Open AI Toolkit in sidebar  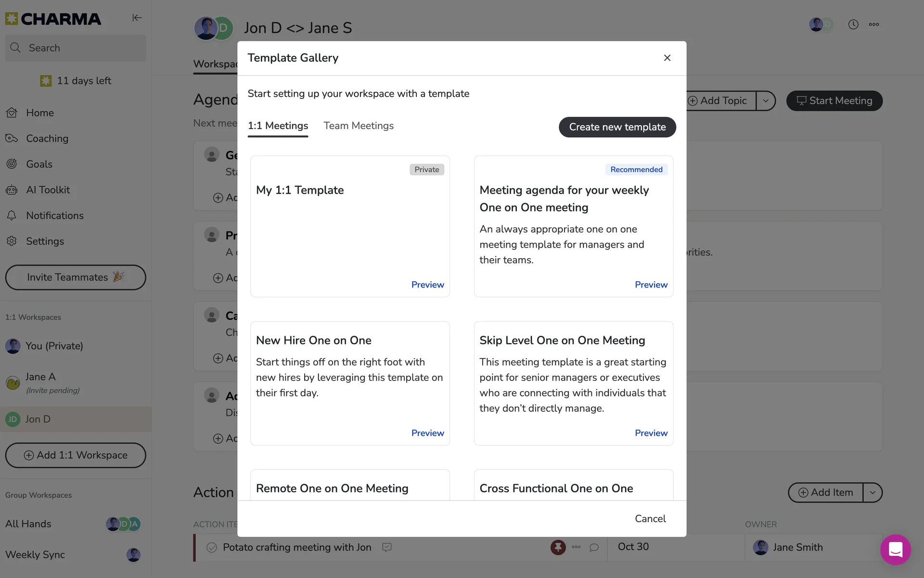click(x=48, y=190)
